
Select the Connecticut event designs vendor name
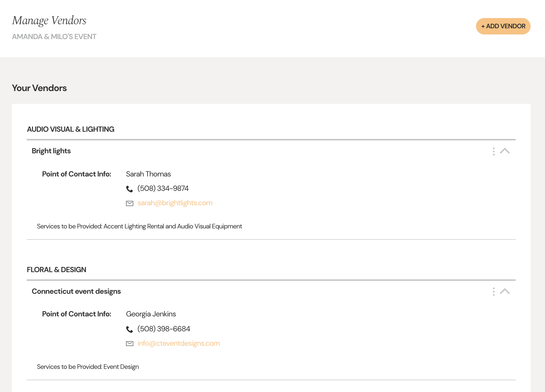point(76,291)
